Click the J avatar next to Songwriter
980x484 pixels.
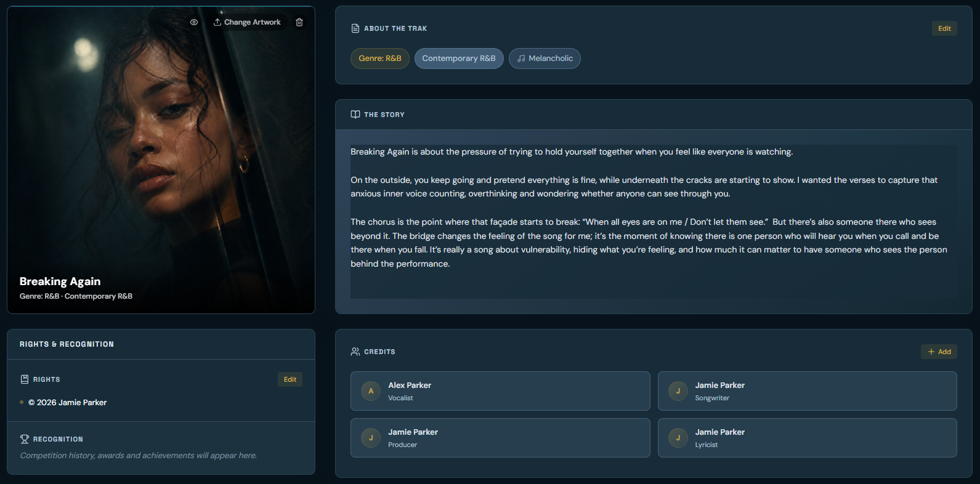coord(678,391)
